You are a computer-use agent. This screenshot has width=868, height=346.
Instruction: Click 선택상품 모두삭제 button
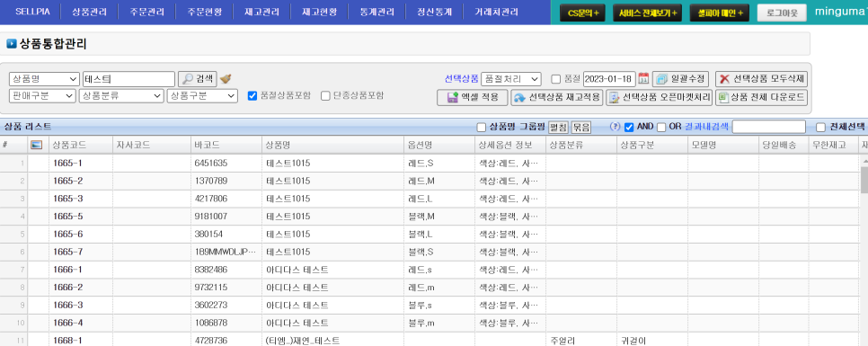tap(761, 79)
